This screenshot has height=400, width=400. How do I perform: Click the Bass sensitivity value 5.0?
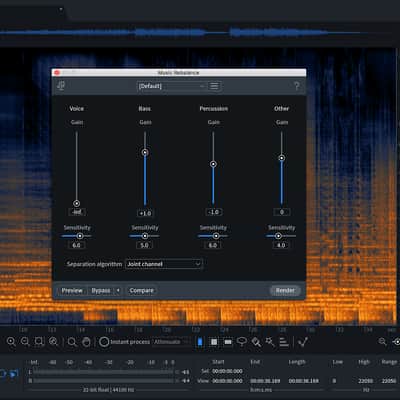point(144,245)
